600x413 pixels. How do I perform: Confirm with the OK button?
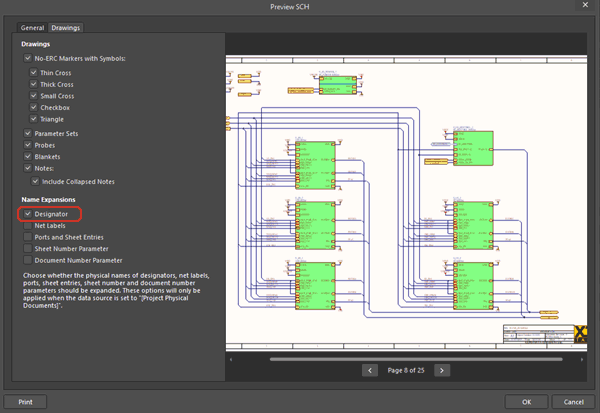point(526,401)
